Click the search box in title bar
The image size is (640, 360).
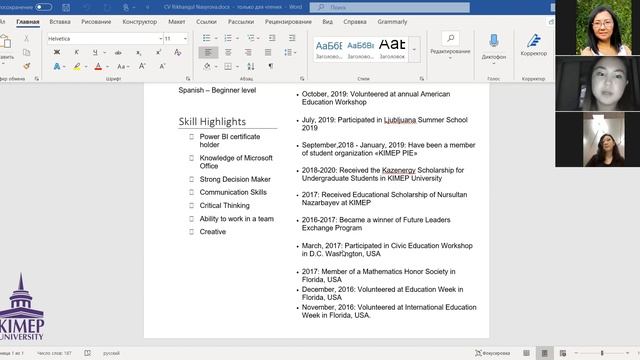click(389, 7)
